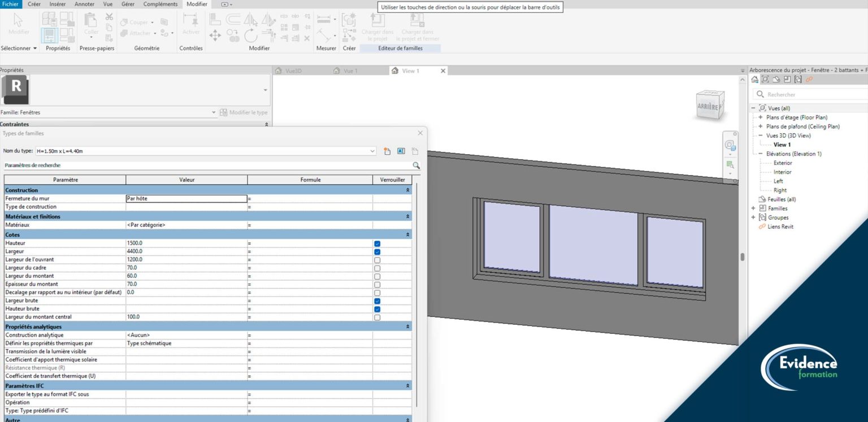Open the Insérer ribbon tab
The image size is (868, 422).
57,4
